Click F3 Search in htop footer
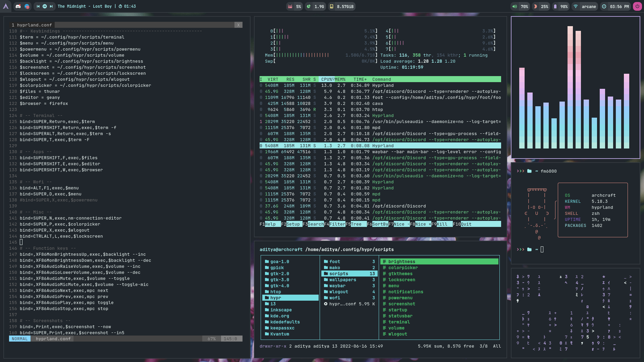Screen dimensions: 644x362 [x=313, y=224]
